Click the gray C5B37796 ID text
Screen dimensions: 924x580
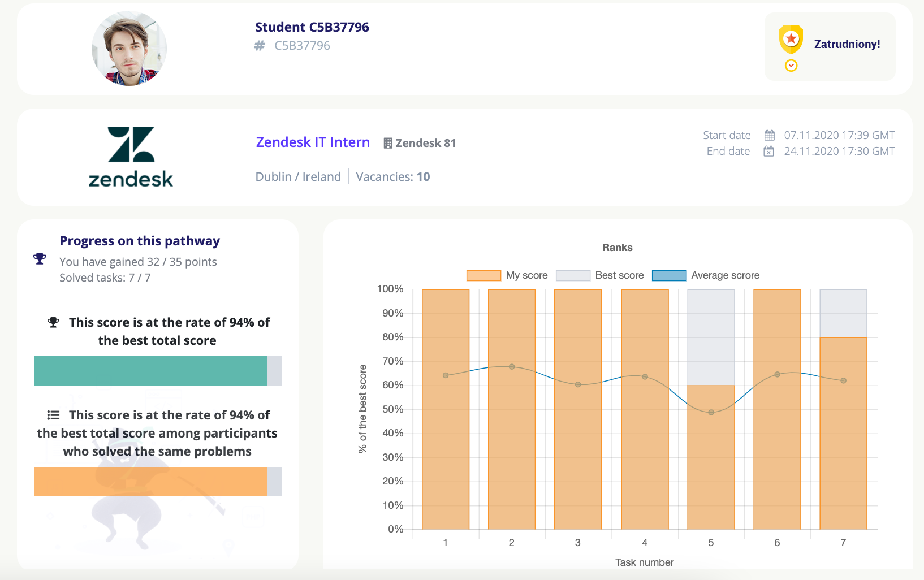point(302,46)
